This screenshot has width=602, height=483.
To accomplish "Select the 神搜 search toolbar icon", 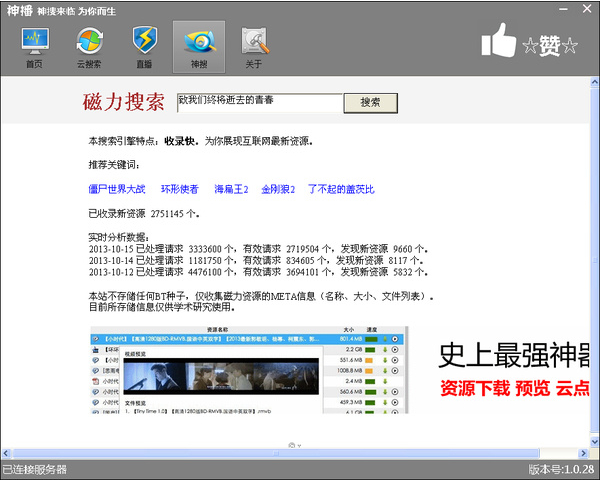I will [x=198, y=47].
